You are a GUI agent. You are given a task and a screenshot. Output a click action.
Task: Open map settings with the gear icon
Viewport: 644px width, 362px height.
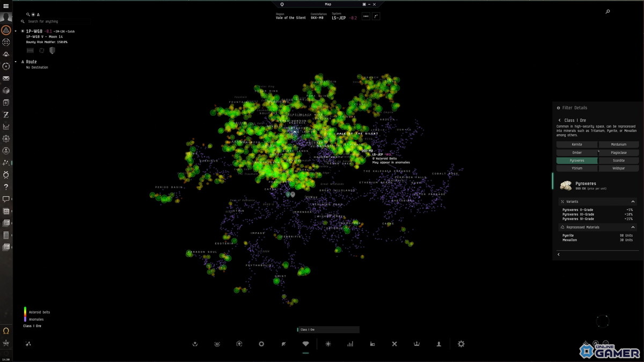tap(460, 344)
